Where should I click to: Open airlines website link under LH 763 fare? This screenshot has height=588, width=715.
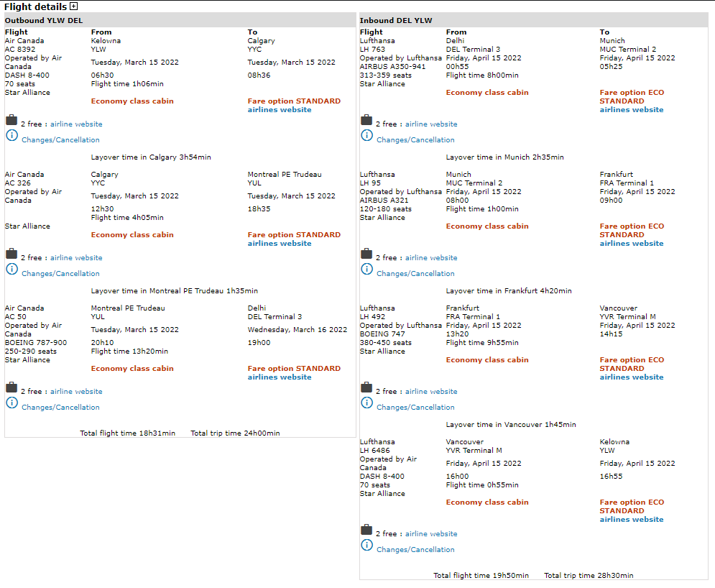(632, 110)
